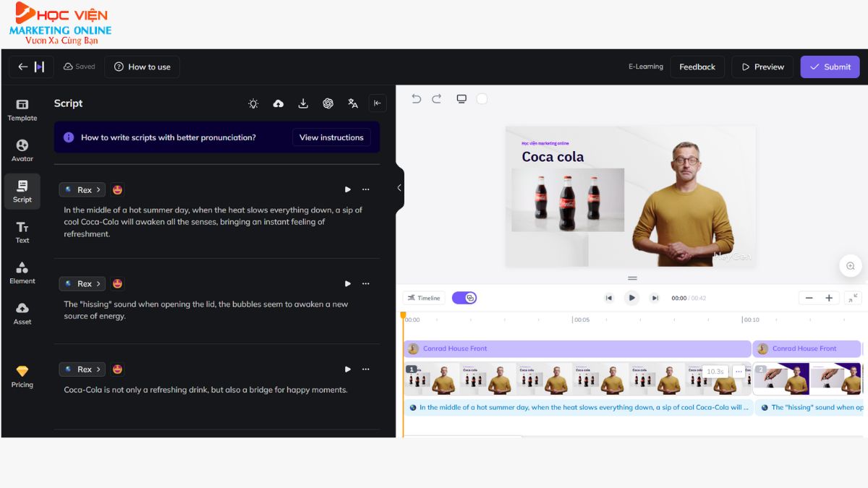
Task: Open the Asset sidebar tab
Action: [x=22, y=313]
